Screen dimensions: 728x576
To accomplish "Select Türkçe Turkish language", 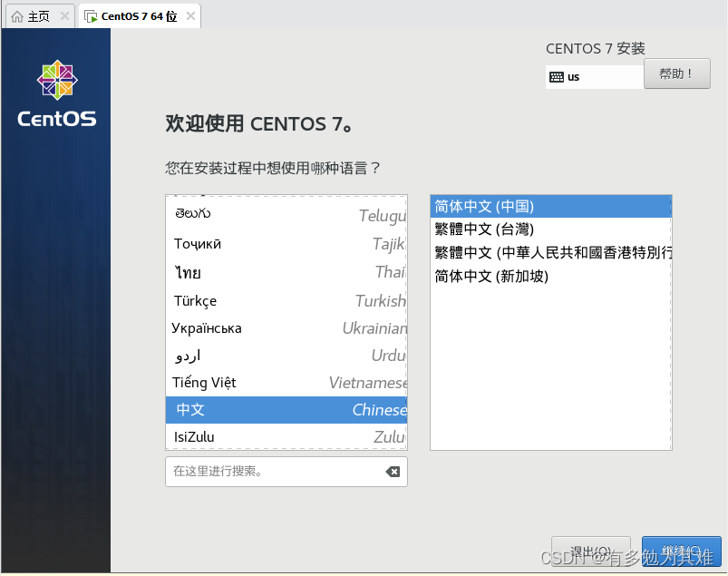I will [x=286, y=300].
